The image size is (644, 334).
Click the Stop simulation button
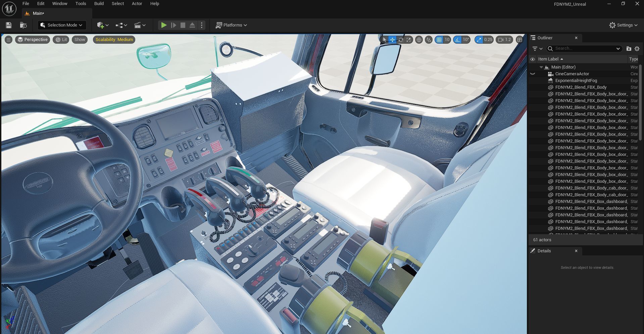(x=183, y=25)
